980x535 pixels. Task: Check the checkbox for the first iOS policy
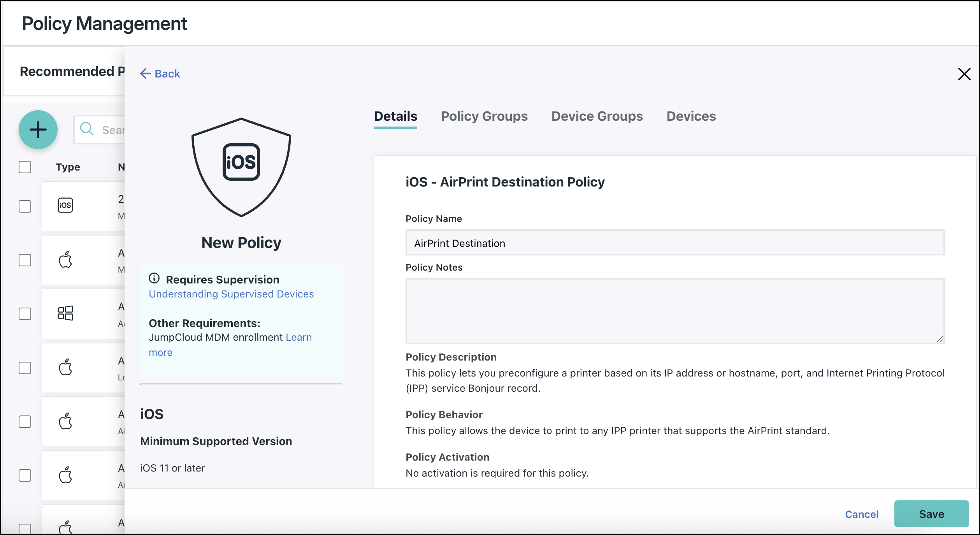25,207
